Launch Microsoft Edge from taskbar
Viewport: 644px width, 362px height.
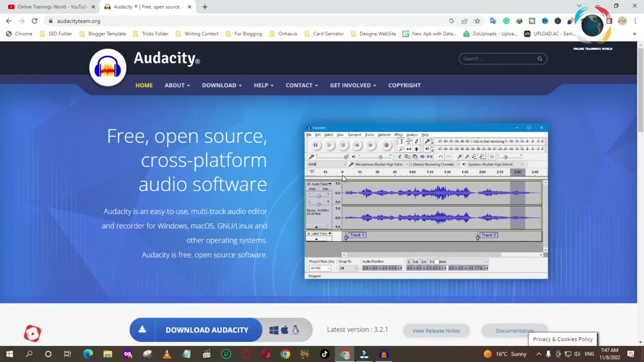88,354
